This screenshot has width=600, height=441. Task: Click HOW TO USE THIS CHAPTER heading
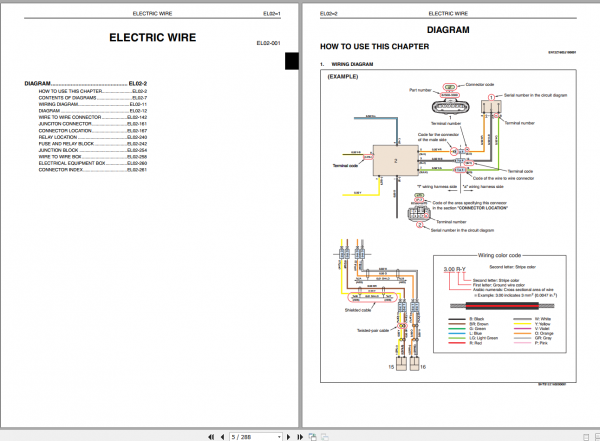tap(375, 47)
